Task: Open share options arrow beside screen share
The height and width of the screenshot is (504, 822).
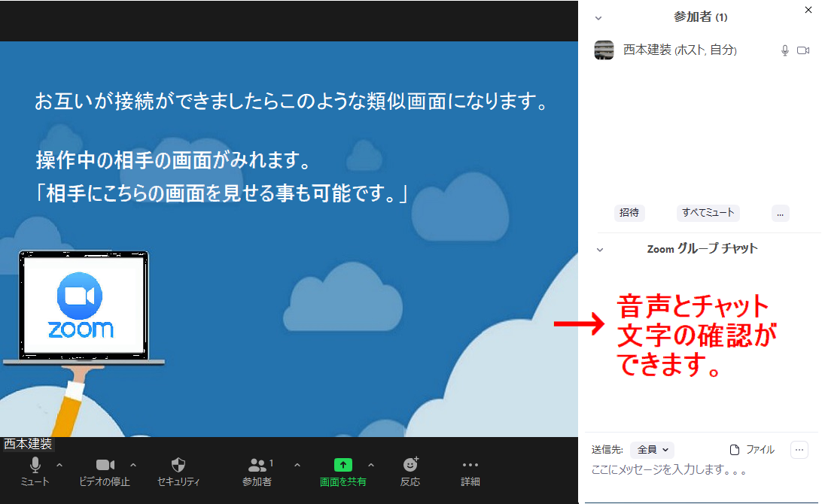Action: tap(370, 465)
